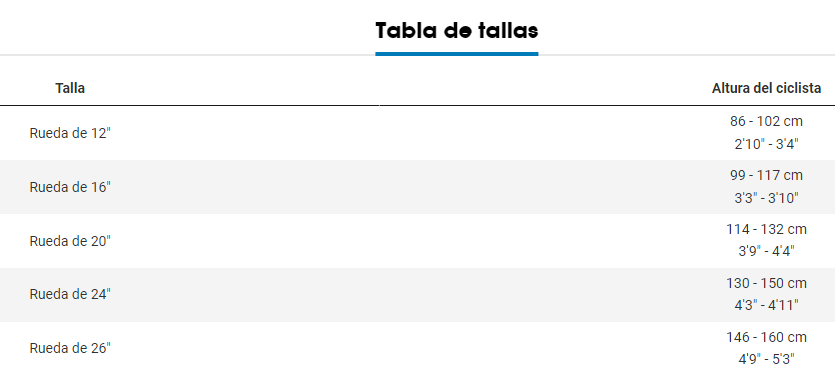Select the 99 - 117 cm height value

click(x=766, y=175)
